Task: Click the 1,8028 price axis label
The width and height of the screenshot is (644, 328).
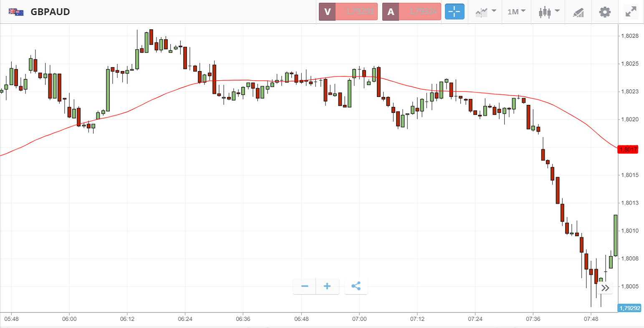Action: (x=630, y=36)
